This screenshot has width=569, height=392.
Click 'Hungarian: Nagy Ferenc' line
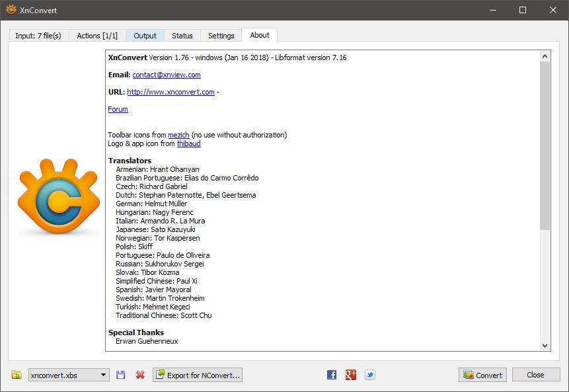click(155, 212)
